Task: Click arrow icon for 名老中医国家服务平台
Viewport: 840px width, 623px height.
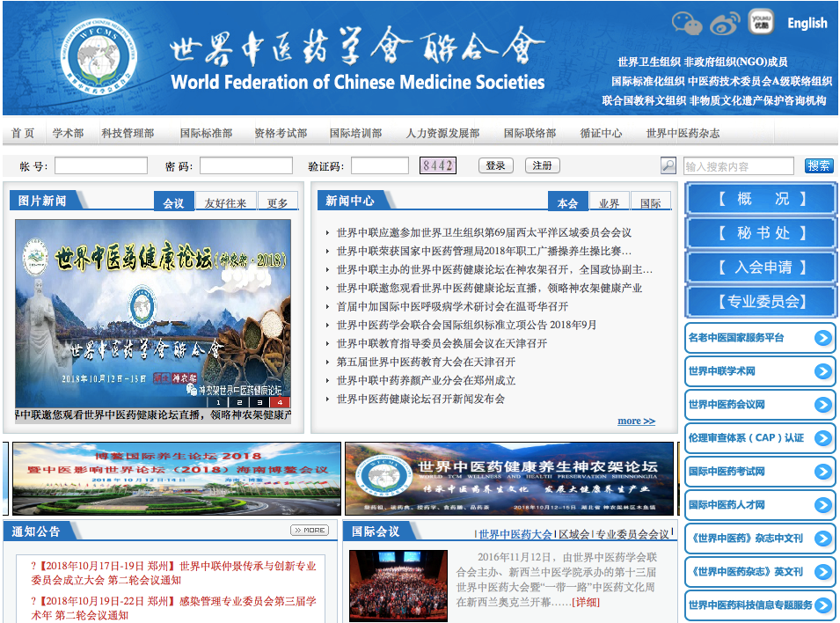Action: coord(823,338)
